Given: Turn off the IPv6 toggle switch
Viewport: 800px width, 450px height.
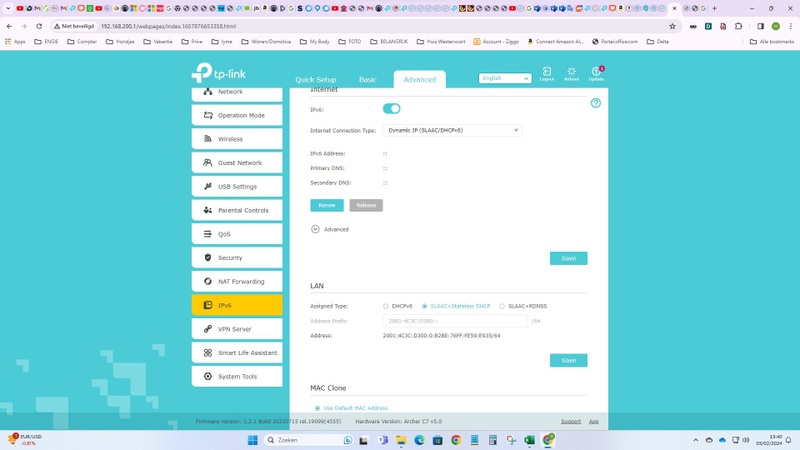Looking at the screenshot, I should [391, 109].
